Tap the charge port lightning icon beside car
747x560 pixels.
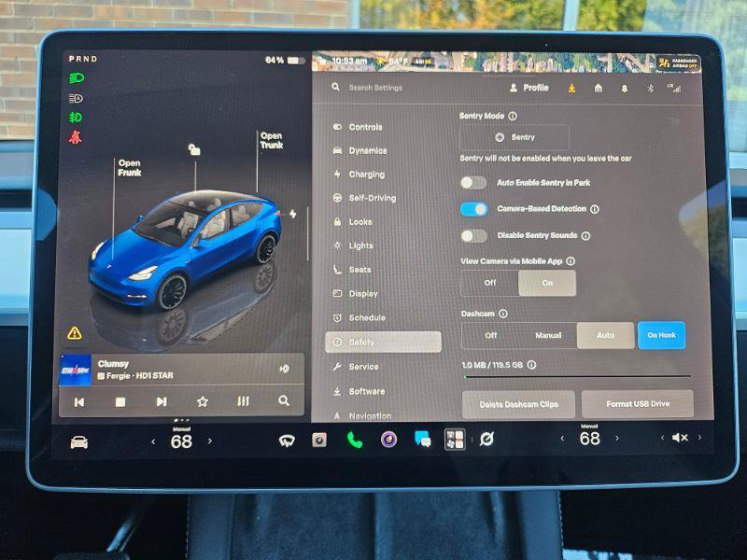(292, 215)
